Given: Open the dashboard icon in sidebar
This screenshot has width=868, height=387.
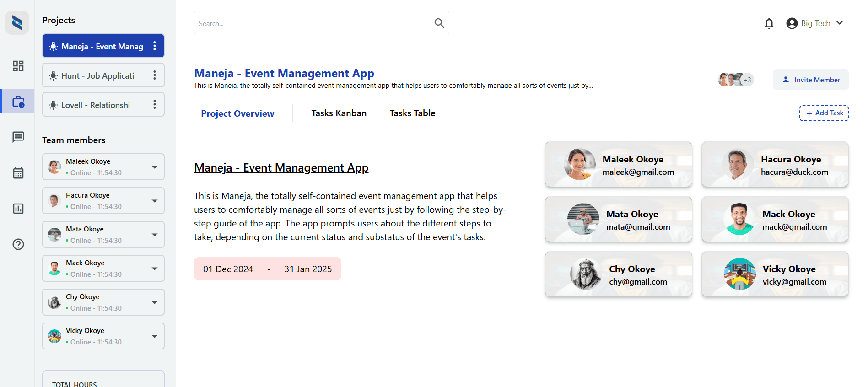Looking at the screenshot, I should [18, 66].
